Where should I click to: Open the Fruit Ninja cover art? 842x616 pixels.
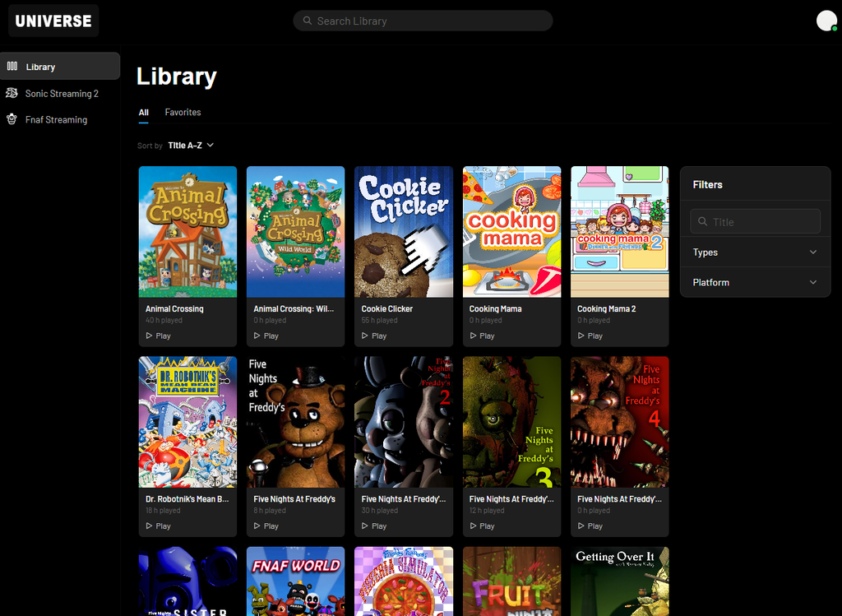tap(511, 581)
